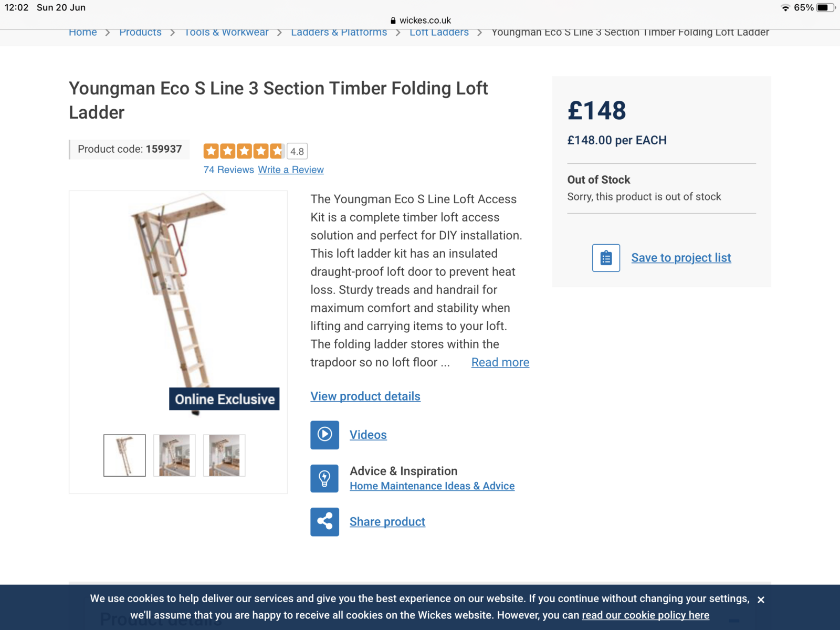The height and width of the screenshot is (630, 840).
Task: Click the star rating icons
Action: pyautogui.click(x=244, y=151)
